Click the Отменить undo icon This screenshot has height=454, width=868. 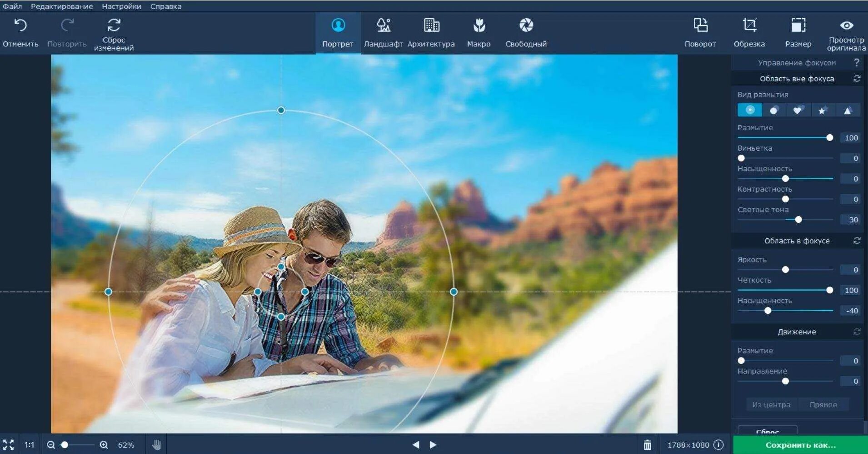[x=20, y=25]
